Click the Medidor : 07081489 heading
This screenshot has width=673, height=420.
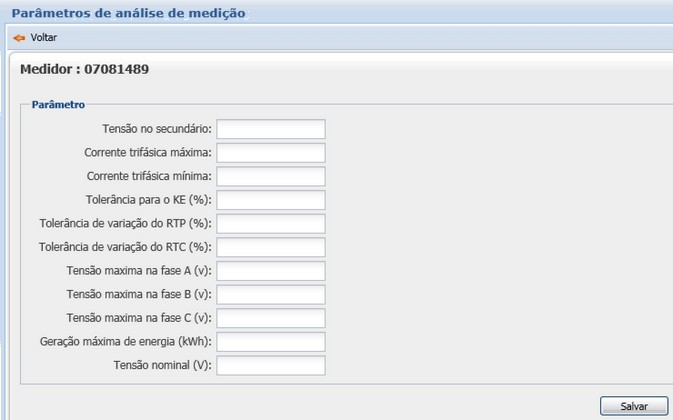click(85, 70)
